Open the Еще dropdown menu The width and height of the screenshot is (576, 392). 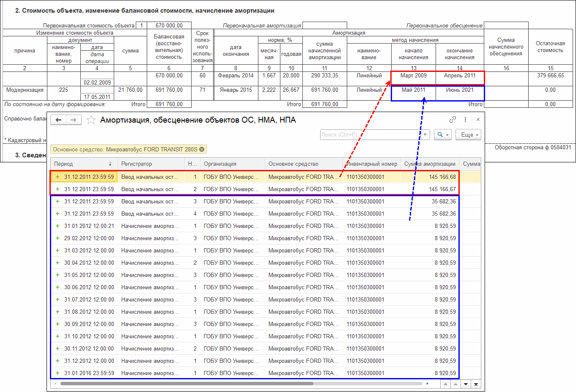click(x=468, y=134)
